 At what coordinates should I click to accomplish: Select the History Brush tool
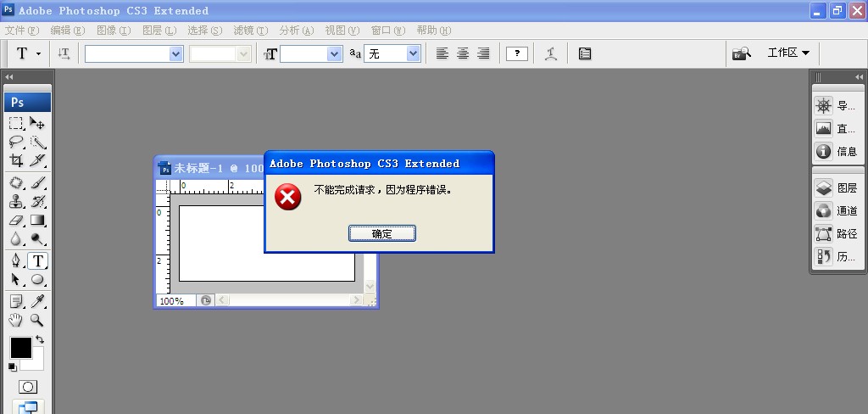pyautogui.click(x=37, y=202)
